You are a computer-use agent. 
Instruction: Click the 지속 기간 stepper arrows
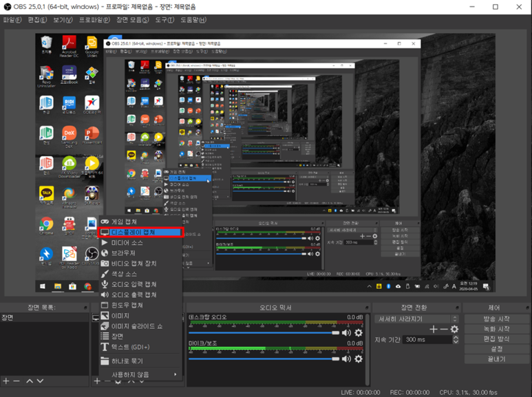pos(456,339)
